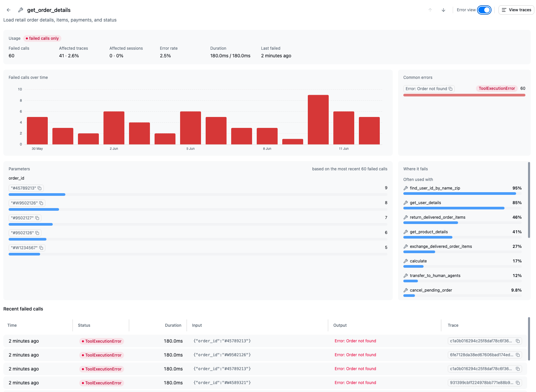Open exchange_delivered_order_items tool link
The image size is (536, 392).
[x=441, y=247]
